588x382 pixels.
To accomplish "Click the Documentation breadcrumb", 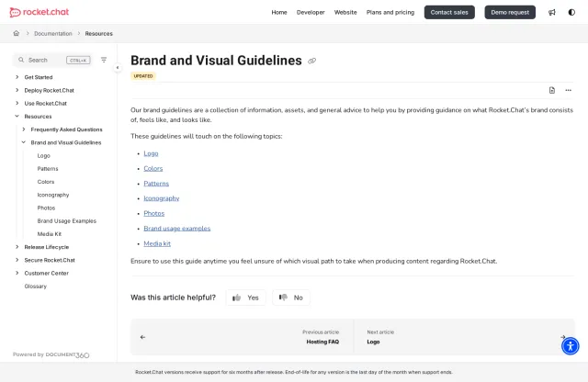I will [x=53, y=33].
